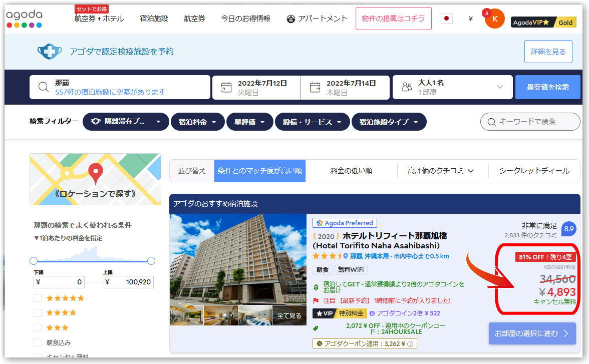Tick the three-star rating checkbox
589x364 pixels.
38,327
